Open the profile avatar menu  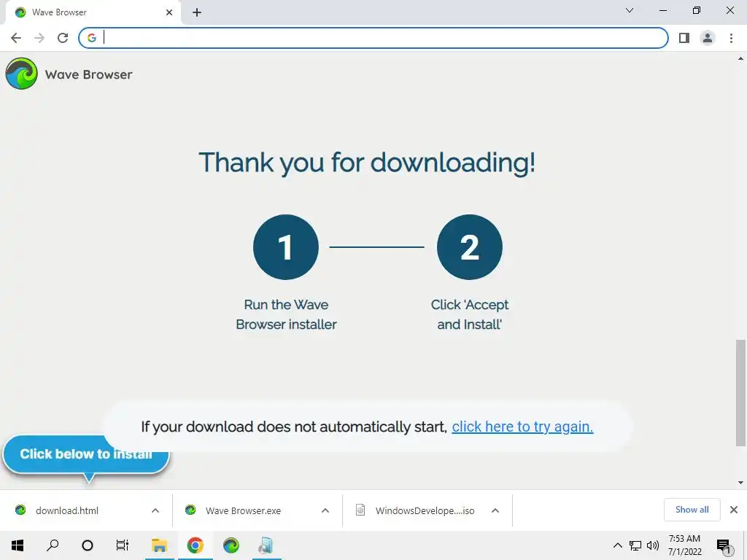pos(708,38)
